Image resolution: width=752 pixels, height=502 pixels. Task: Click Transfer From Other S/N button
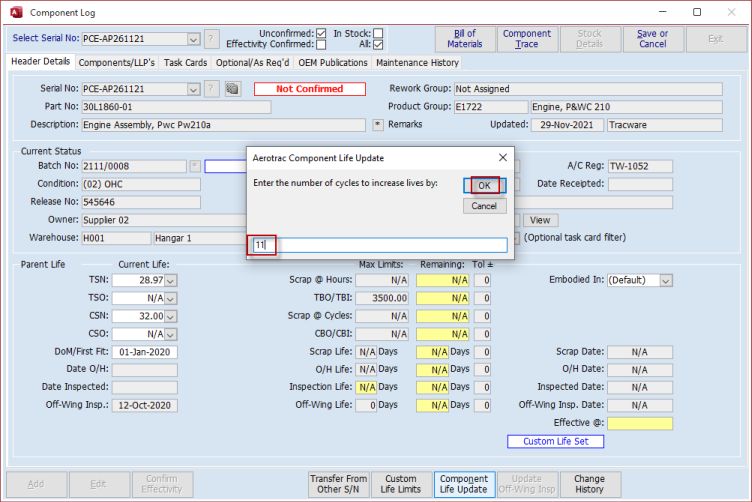coord(338,484)
